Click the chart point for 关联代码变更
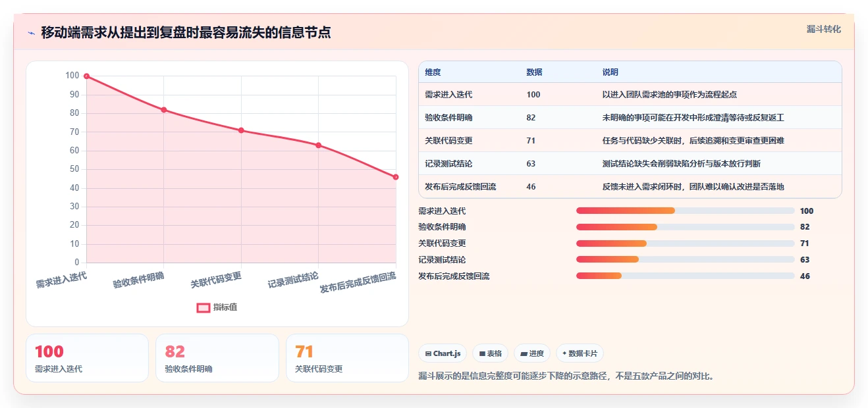This screenshot has width=868, height=408. point(241,130)
